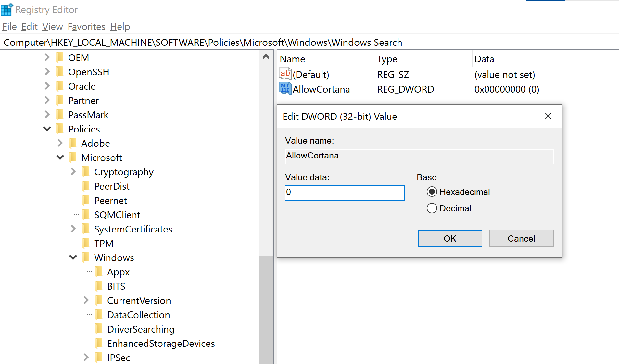
Task: Click the Registry Editor app icon
Action: [7, 9]
